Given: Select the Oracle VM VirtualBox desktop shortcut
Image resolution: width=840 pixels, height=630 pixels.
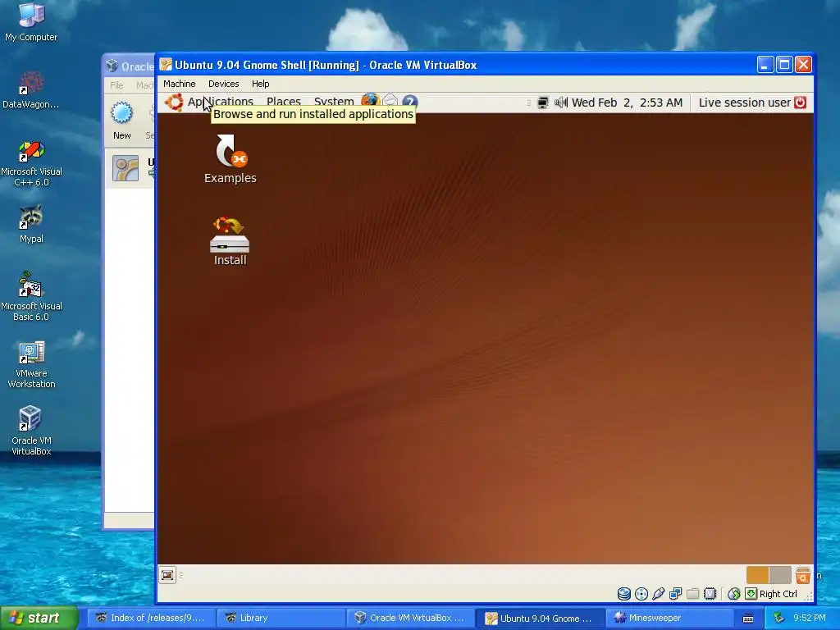Looking at the screenshot, I should [x=31, y=431].
